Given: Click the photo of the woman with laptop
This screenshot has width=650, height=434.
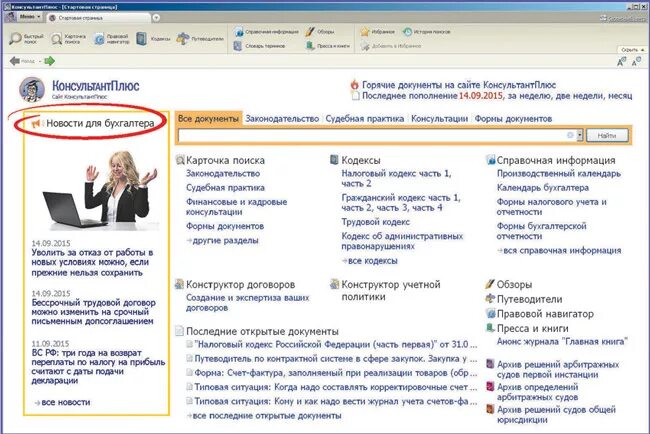Looking at the screenshot, I should (102, 190).
